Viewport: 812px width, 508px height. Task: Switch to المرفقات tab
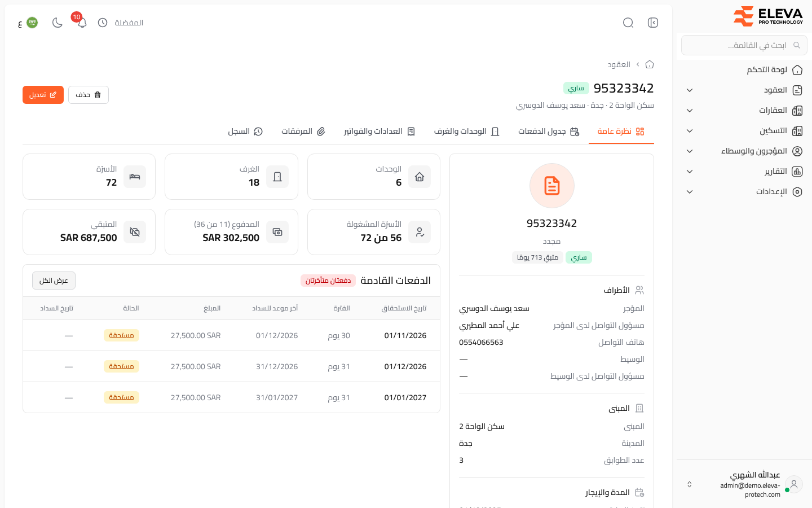303,131
